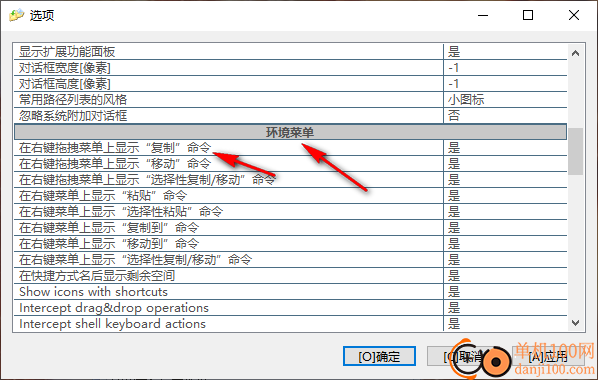The height and width of the screenshot is (380, 598).
Task: Toggle 否 value for 忽略系统附加对话框
Action: tap(505, 116)
